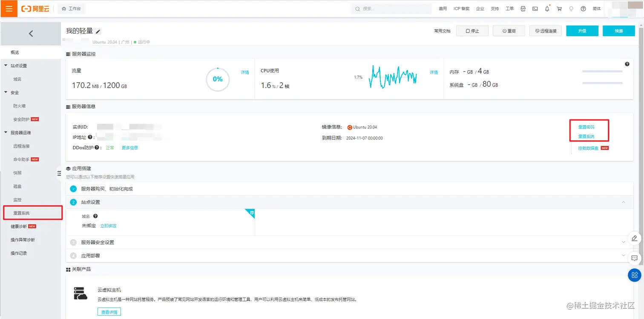Open the 企业 top menu item

pos(480,9)
